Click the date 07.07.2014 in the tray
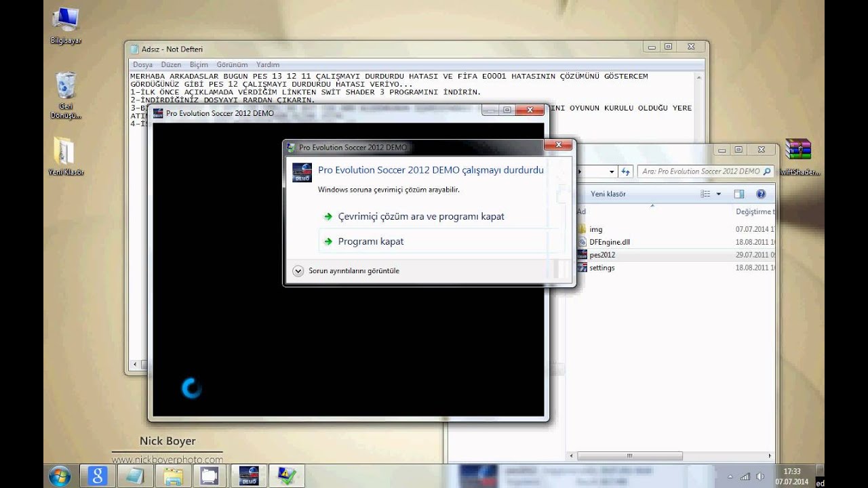Image resolution: width=868 pixels, height=488 pixels. (791, 482)
